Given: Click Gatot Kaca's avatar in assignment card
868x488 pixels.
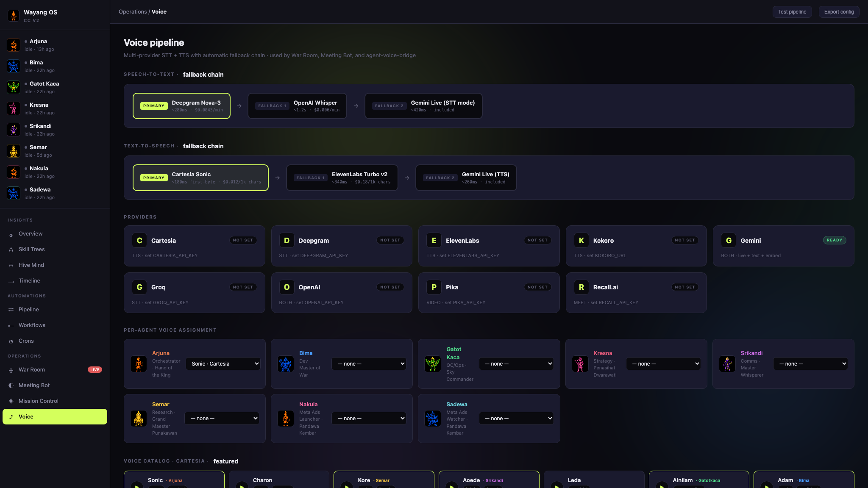Looking at the screenshot, I should [x=433, y=364].
